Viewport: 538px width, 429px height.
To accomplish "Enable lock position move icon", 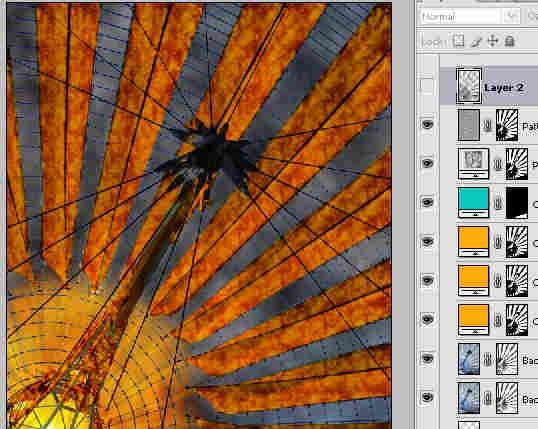I will 493,41.
